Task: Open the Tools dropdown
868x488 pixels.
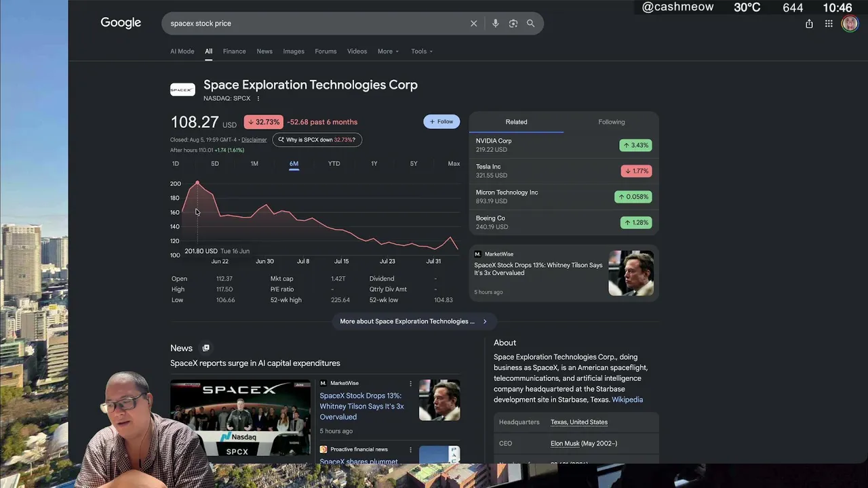Action: tap(422, 52)
